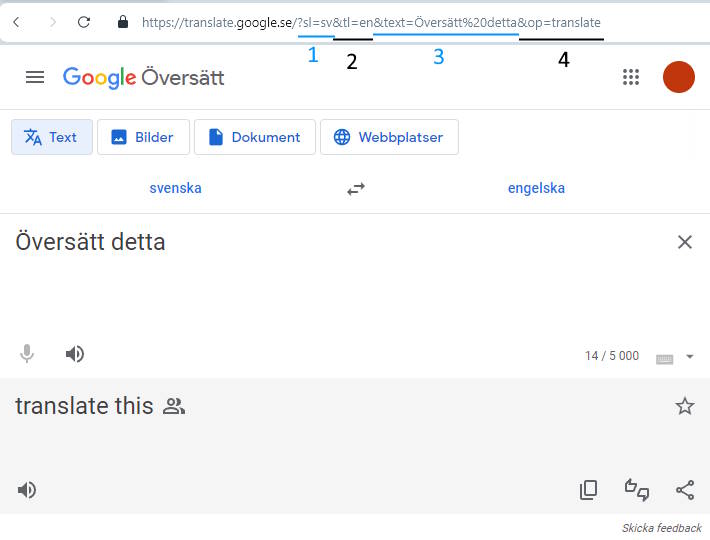
Task: Choose engelska as target language
Action: [x=536, y=188]
